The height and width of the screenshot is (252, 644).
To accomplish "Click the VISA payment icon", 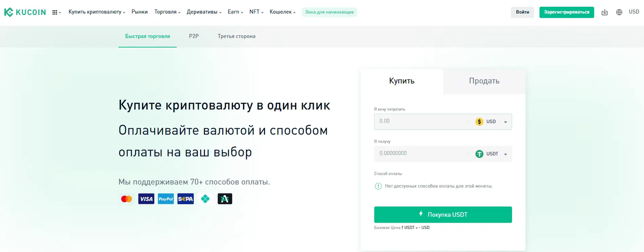I will point(146,199).
